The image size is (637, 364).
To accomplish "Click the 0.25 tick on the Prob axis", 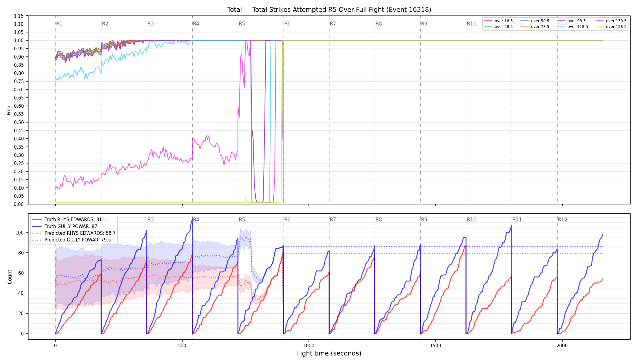I will tap(19, 163).
